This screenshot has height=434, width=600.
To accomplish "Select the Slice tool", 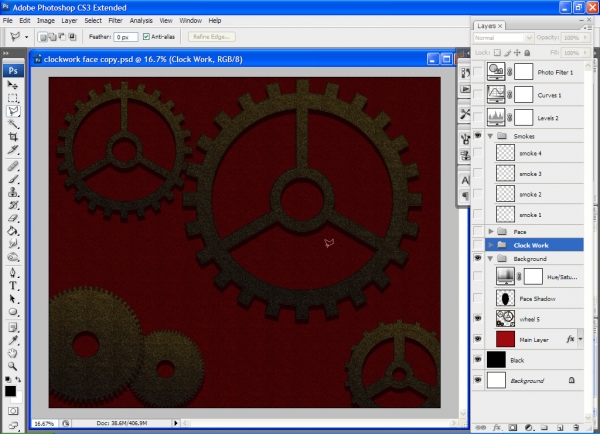I will [x=13, y=150].
